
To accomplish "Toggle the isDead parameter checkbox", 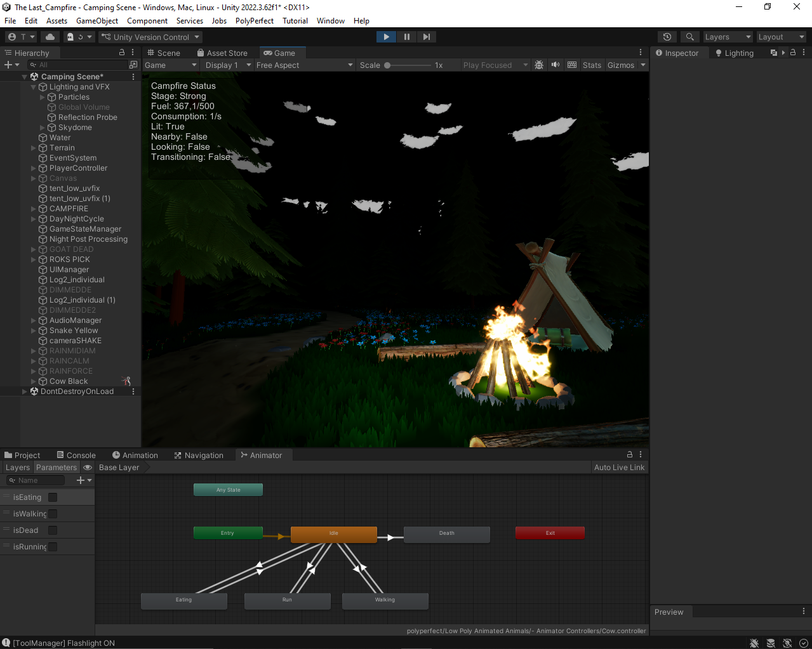I will tap(53, 530).
